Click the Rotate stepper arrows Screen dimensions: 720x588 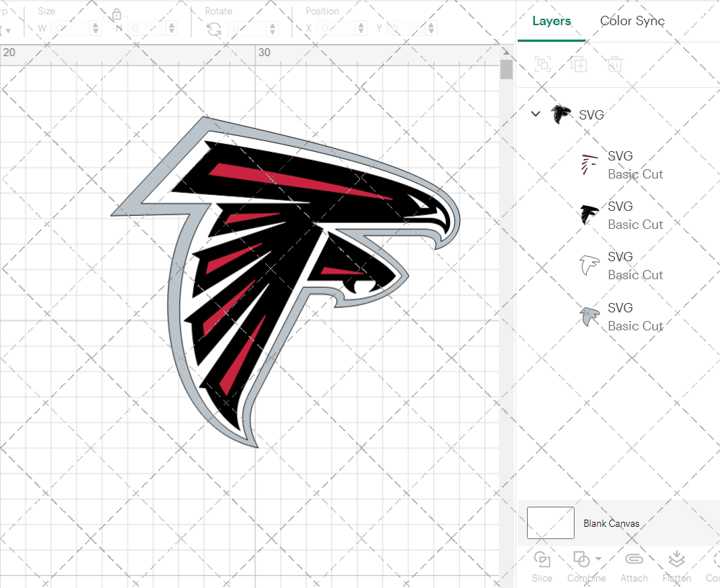coord(273,29)
